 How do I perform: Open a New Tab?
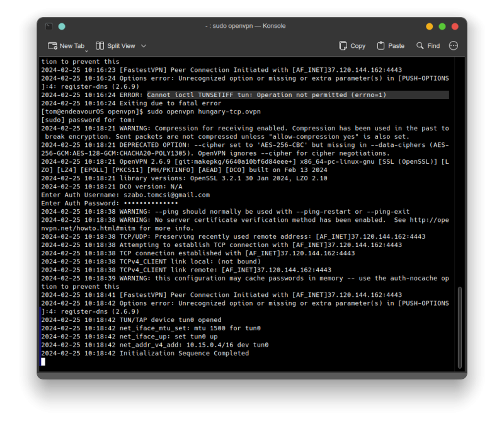tap(66, 46)
